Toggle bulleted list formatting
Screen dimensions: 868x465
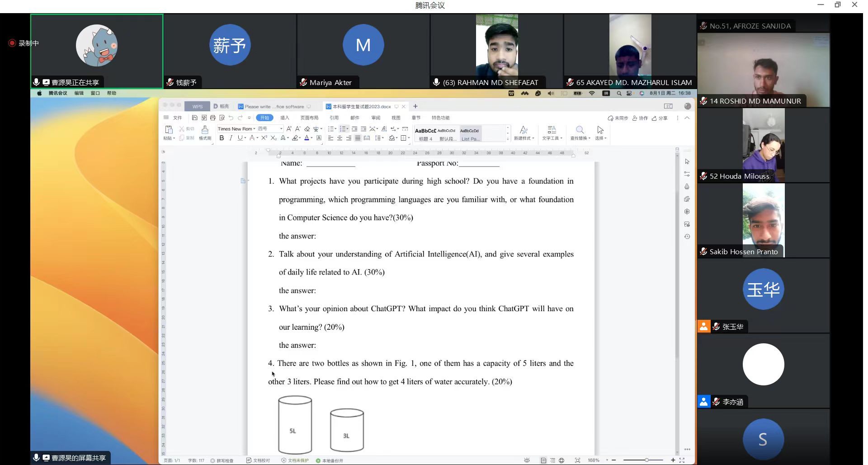tap(330, 129)
